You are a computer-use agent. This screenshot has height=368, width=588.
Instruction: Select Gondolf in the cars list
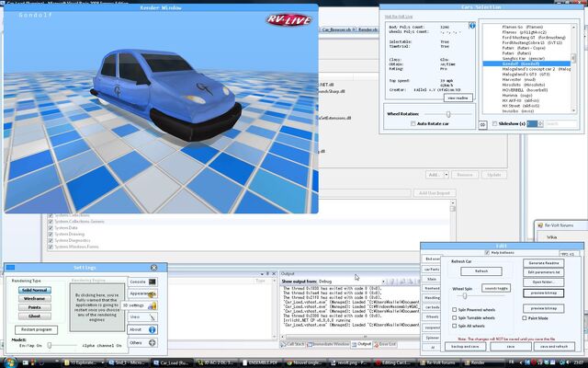coord(526,63)
